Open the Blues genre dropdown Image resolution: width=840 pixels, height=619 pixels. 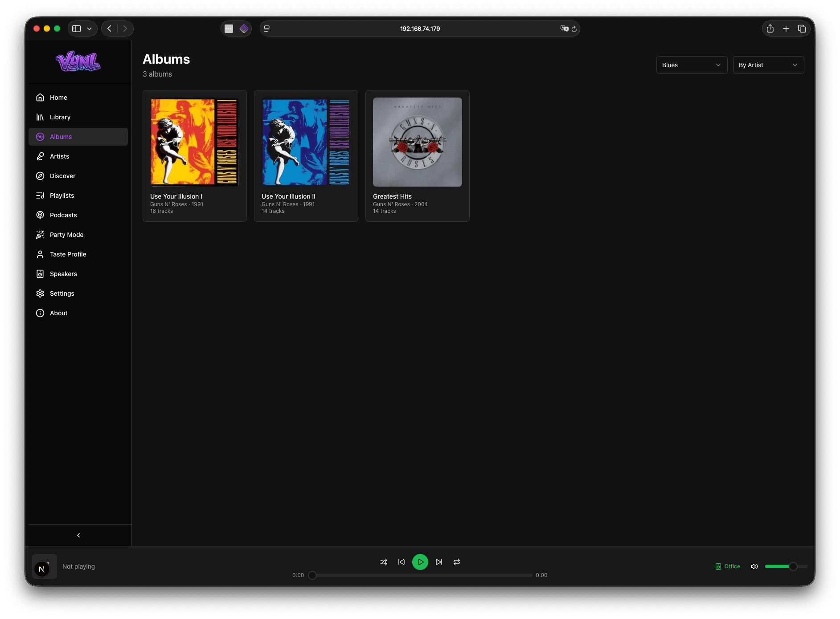692,65
